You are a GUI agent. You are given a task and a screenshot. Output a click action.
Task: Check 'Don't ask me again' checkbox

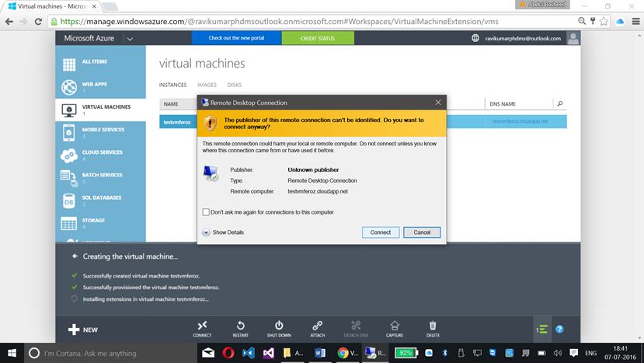[x=206, y=212]
